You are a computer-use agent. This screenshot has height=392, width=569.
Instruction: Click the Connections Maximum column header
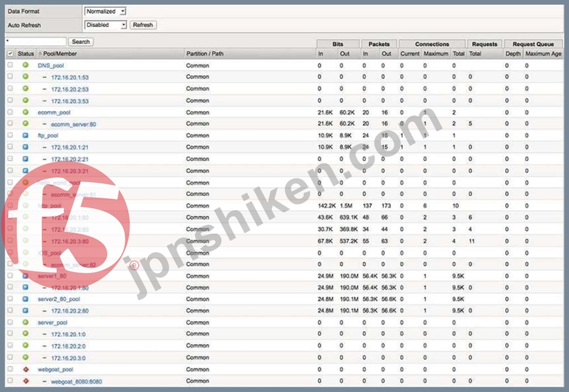pos(436,53)
